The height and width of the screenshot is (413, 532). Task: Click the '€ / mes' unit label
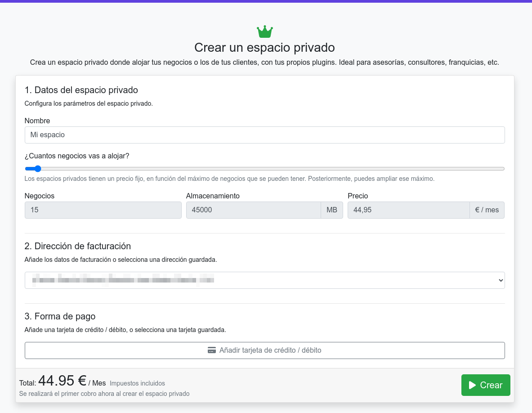487,210
